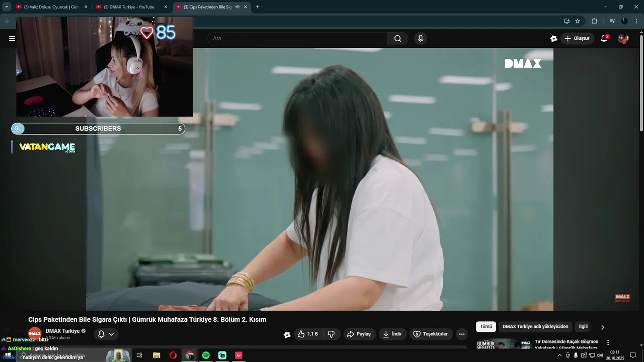The width and height of the screenshot is (644, 362).
Task: Open the Tır Dorsesinde video thumbnail
Action: pyautogui.click(x=504, y=344)
